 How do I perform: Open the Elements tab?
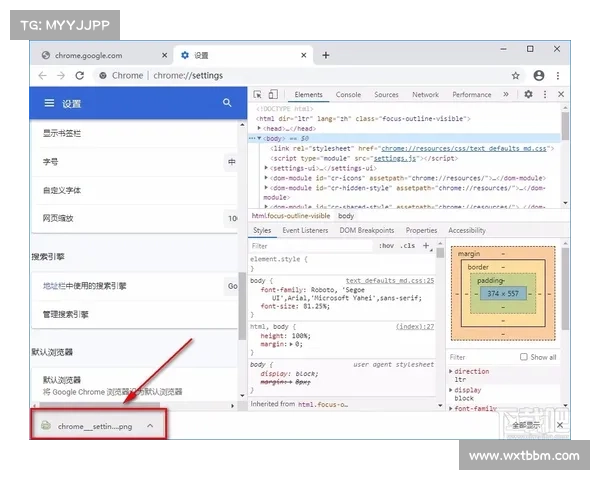[x=308, y=95]
